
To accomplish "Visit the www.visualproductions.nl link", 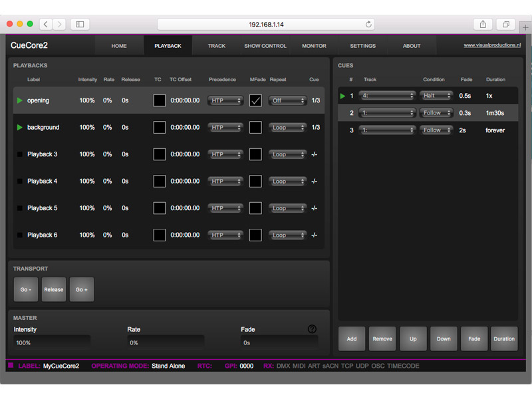I will tap(491, 45).
